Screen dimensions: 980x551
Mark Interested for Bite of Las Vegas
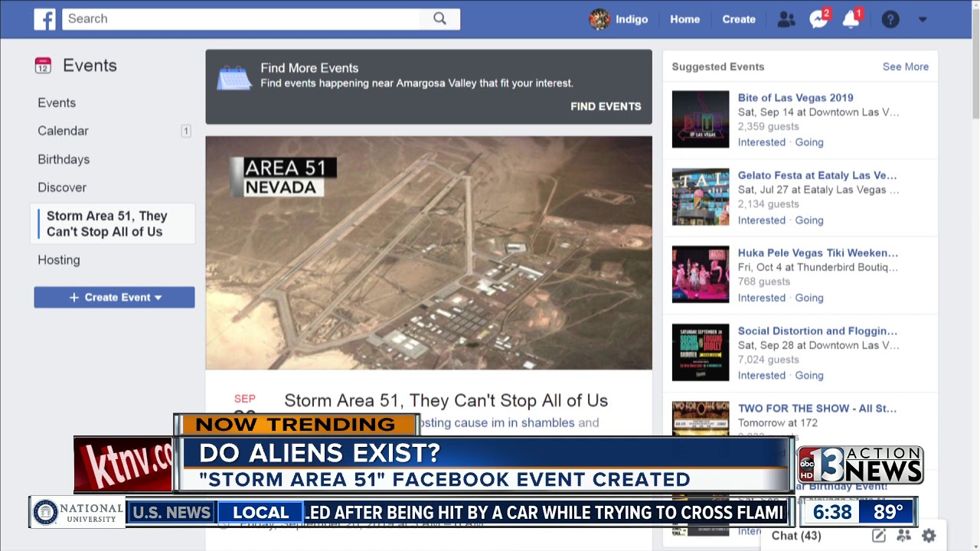pos(762,142)
